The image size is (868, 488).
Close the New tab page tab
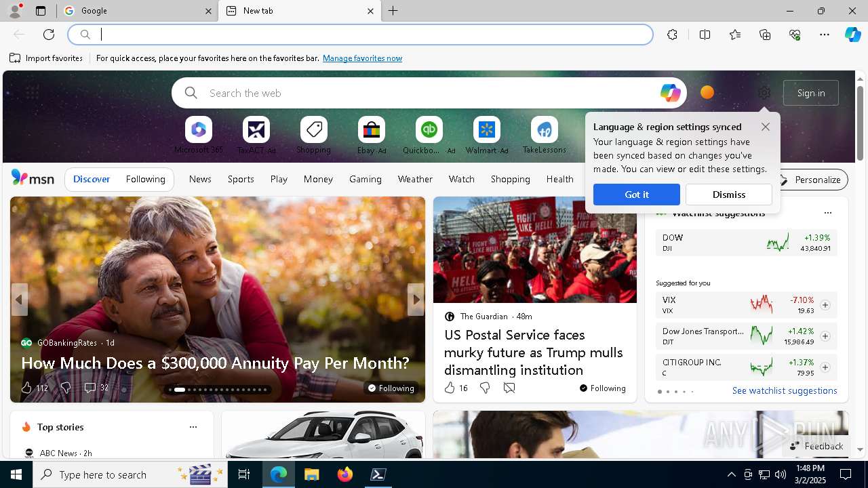tap(370, 11)
